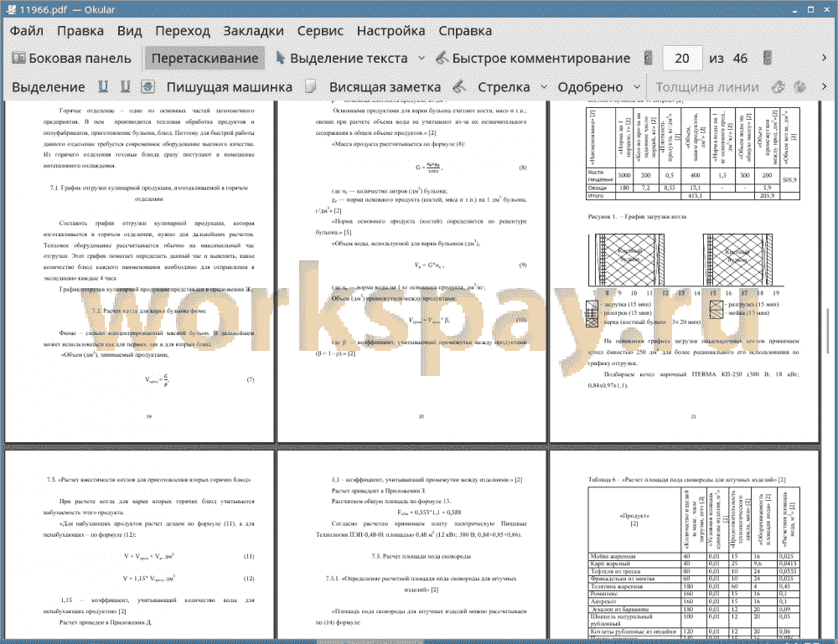Viewport: 838px width, 644px height.
Task: Select the strikeout annotation icon
Action: pos(148,86)
